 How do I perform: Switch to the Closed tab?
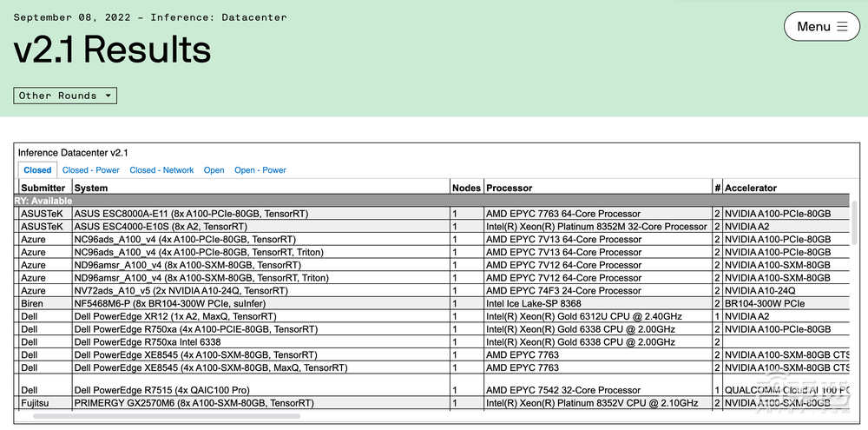[x=37, y=170]
